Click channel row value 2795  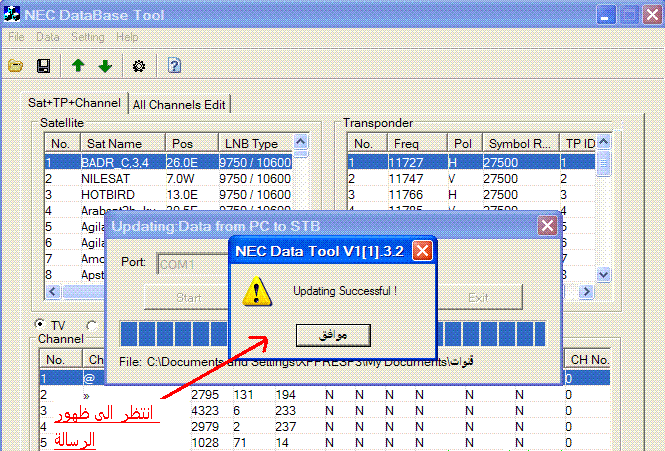(x=205, y=395)
